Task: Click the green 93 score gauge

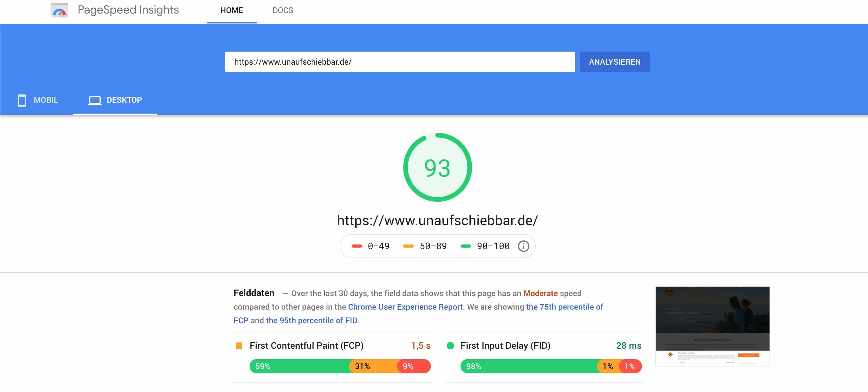Action: (x=437, y=168)
